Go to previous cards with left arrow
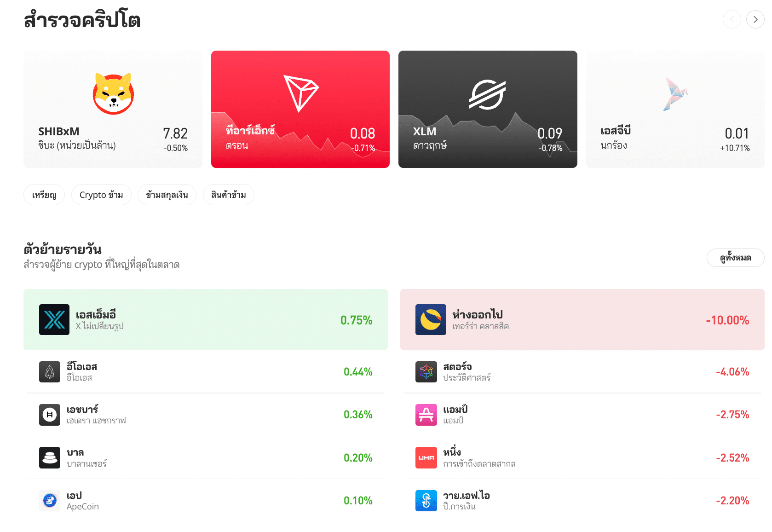Screen dimensions: 772x532 [x=732, y=19]
